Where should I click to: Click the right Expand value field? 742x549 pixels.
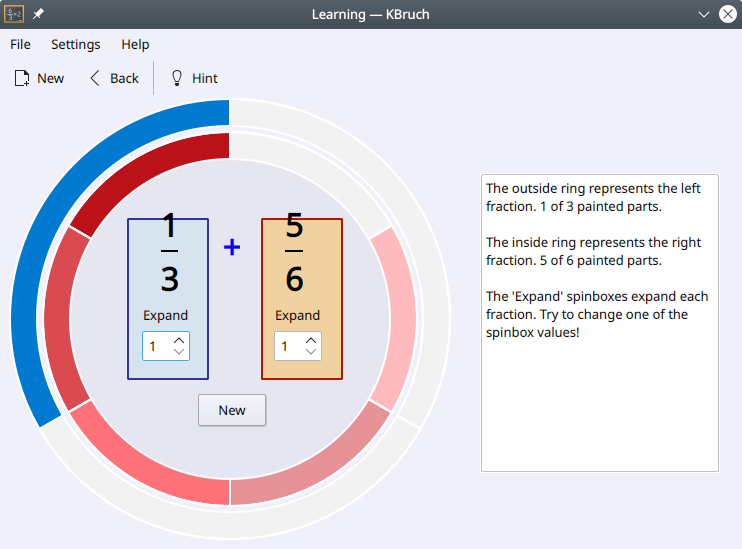[290, 346]
